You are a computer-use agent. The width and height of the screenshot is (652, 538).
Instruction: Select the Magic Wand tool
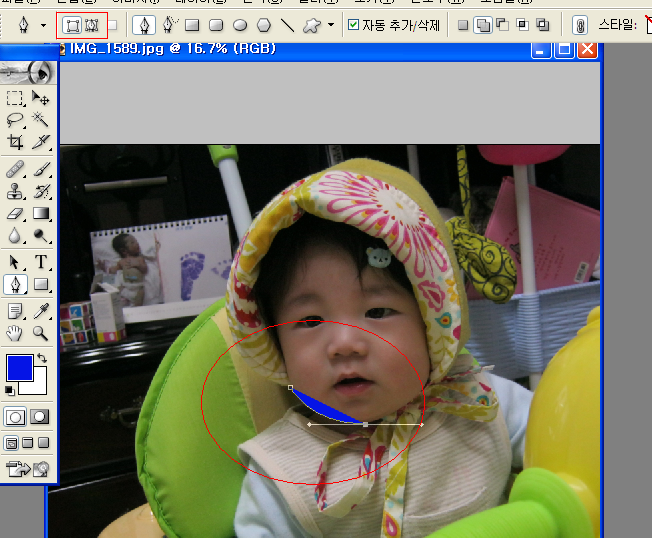coord(41,120)
